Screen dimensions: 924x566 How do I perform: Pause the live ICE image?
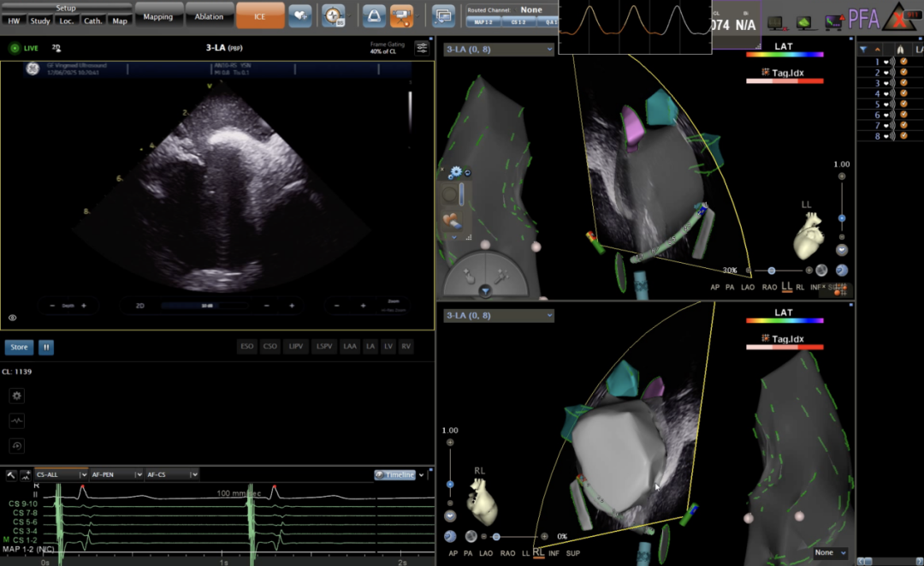[x=46, y=348]
